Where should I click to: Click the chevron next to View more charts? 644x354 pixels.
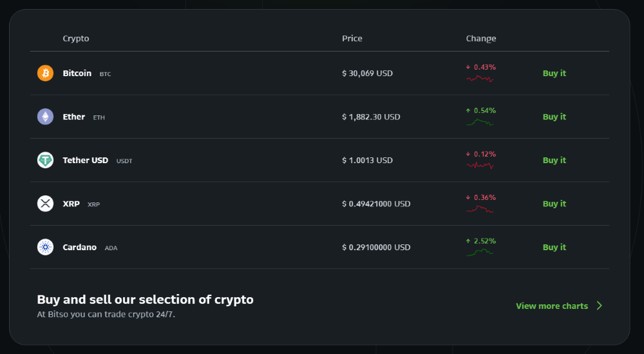click(600, 306)
